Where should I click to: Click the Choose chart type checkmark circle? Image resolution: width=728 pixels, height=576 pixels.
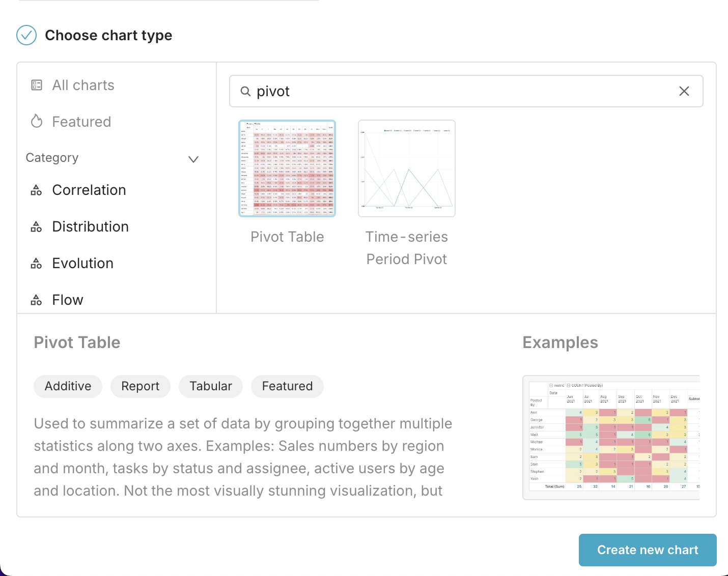(26, 35)
